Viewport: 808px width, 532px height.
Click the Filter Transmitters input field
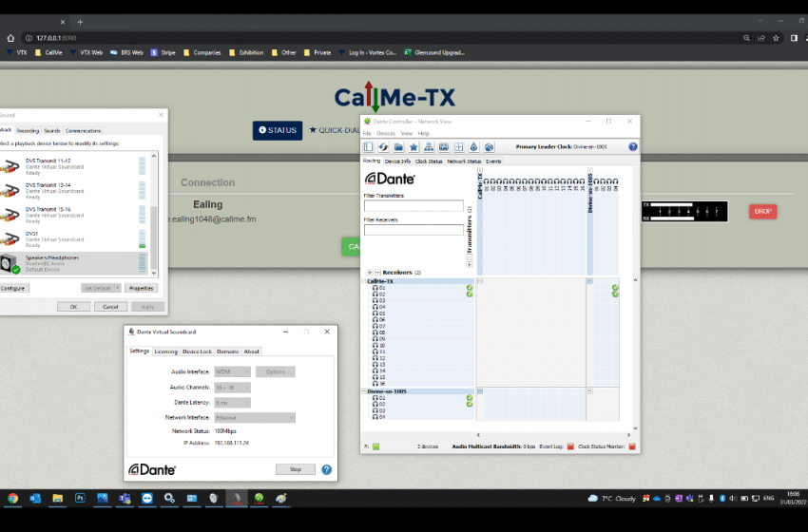(414, 205)
